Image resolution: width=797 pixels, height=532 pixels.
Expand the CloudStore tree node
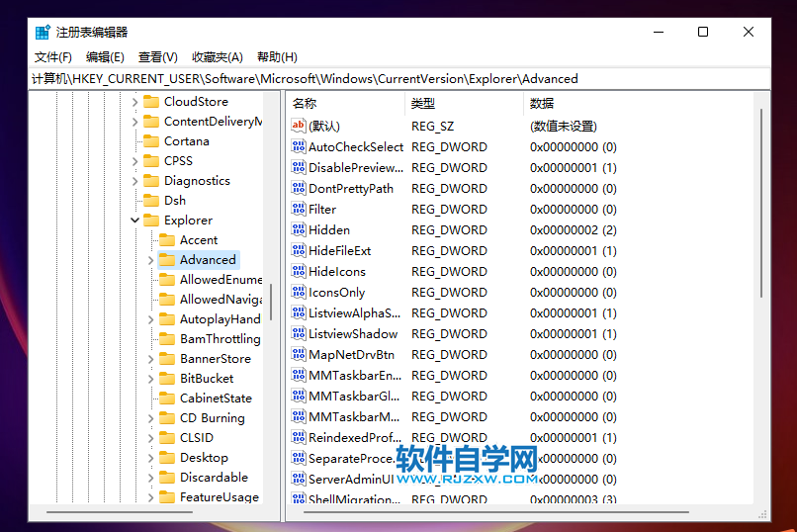point(134,102)
